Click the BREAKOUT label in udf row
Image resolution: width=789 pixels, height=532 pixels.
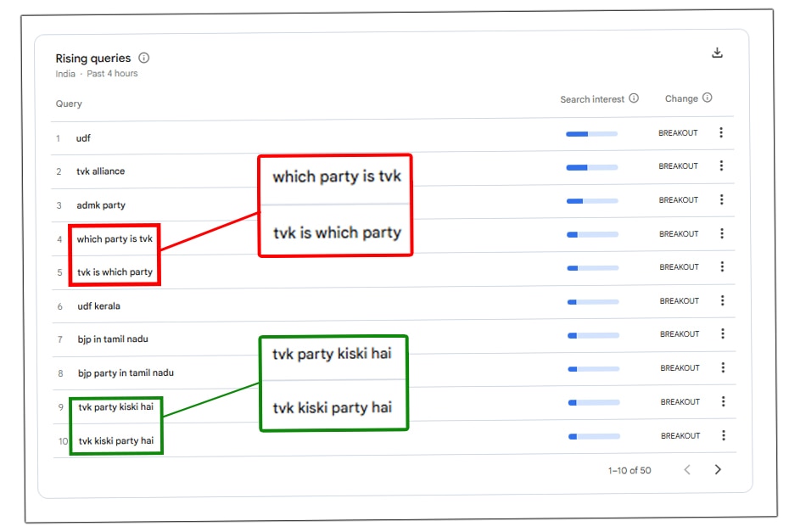678,133
